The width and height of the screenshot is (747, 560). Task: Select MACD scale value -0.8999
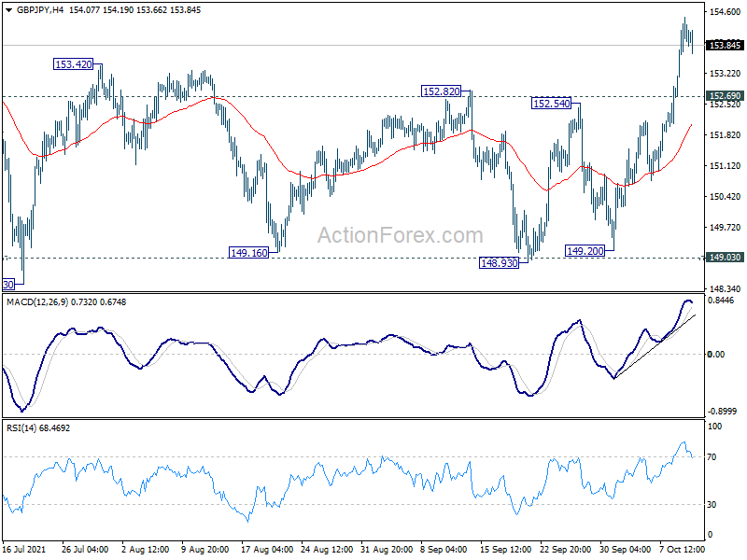tap(722, 411)
